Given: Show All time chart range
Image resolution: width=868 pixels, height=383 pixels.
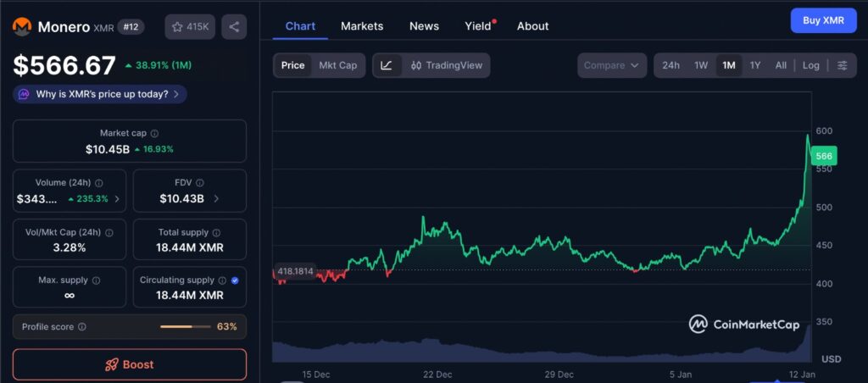Looking at the screenshot, I should [x=781, y=65].
